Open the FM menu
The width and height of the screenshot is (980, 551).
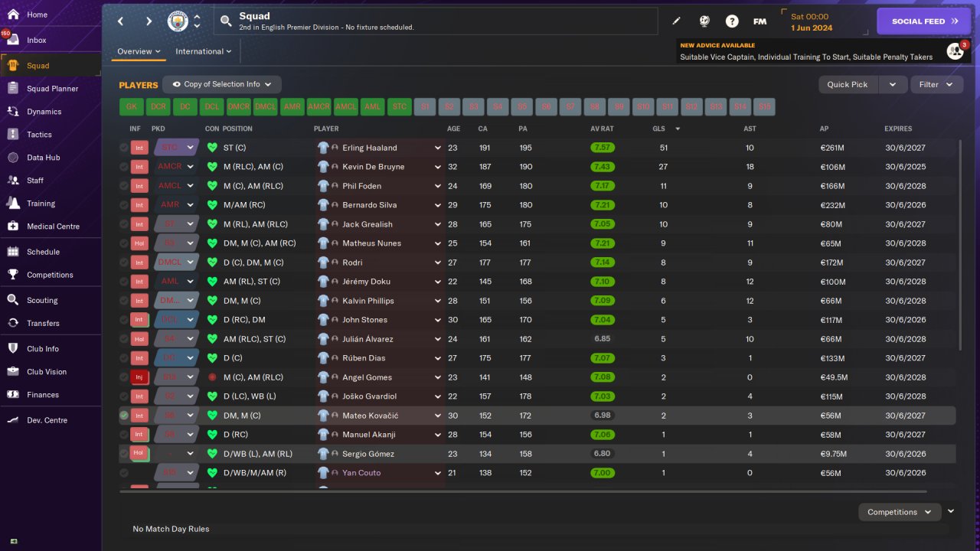pos(759,21)
